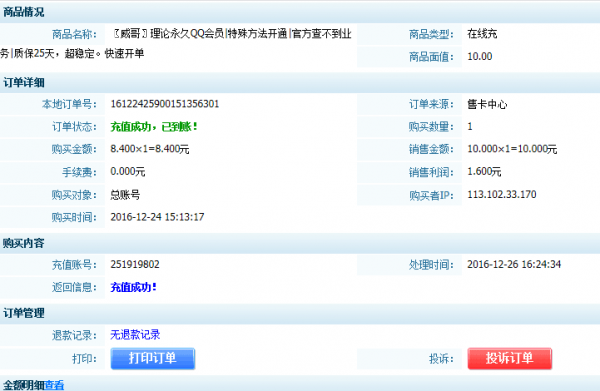The width and height of the screenshot is (600, 391).
Task: Click the 订单管理 section header
Action: (x=24, y=313)
